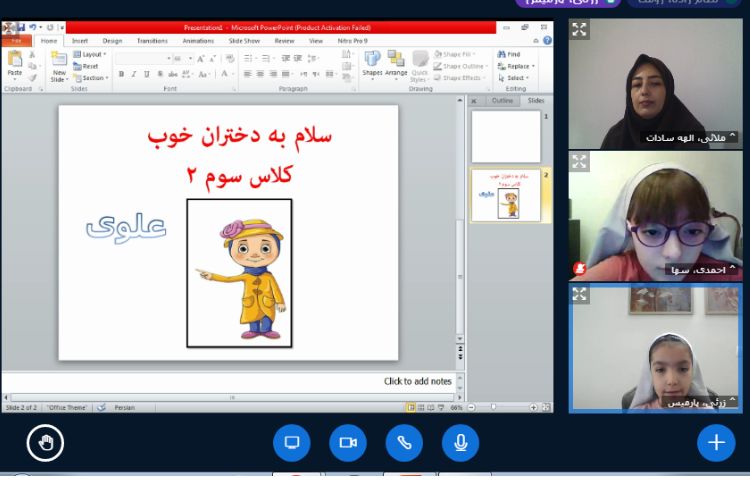Open the plus menu in meeting
Viewport: 750px width, 480px height.
click(x=716, y=443)
